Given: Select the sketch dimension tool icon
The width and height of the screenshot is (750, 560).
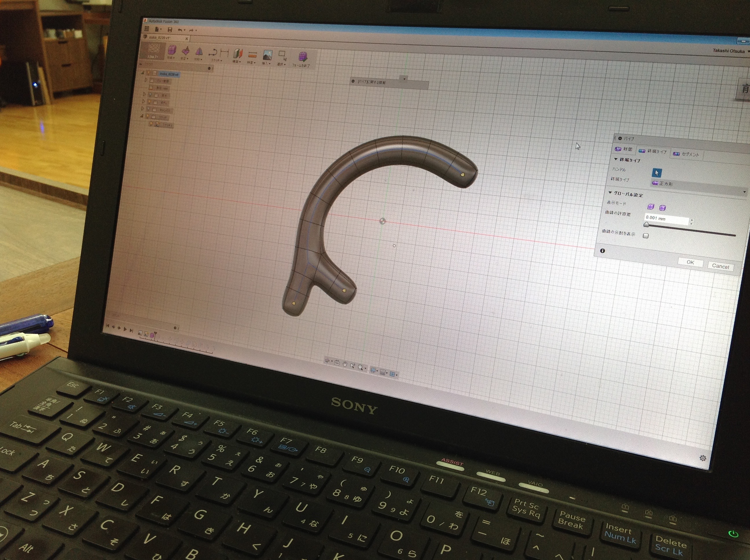Looking at the screenshot, I should [225, 53].
